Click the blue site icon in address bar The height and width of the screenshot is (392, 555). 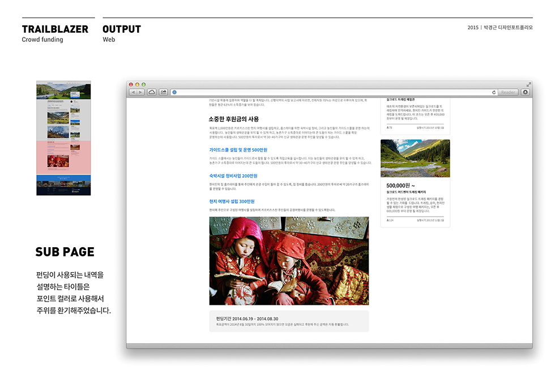(x=174, y=92)
